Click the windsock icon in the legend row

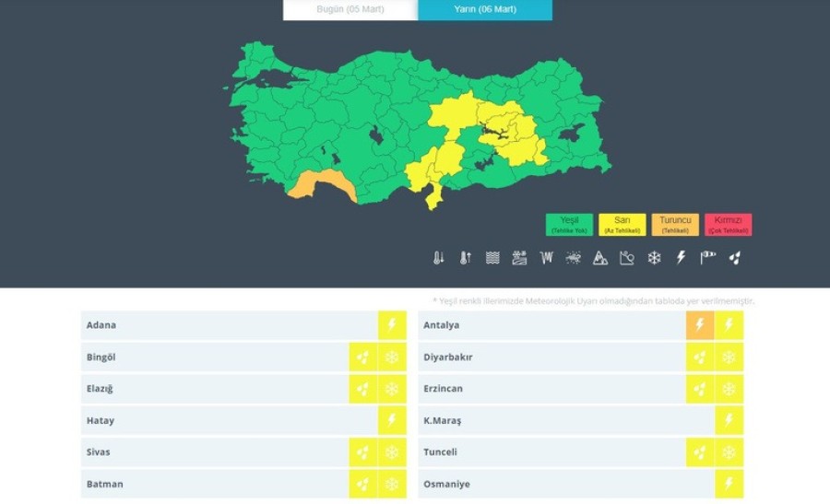707,258
